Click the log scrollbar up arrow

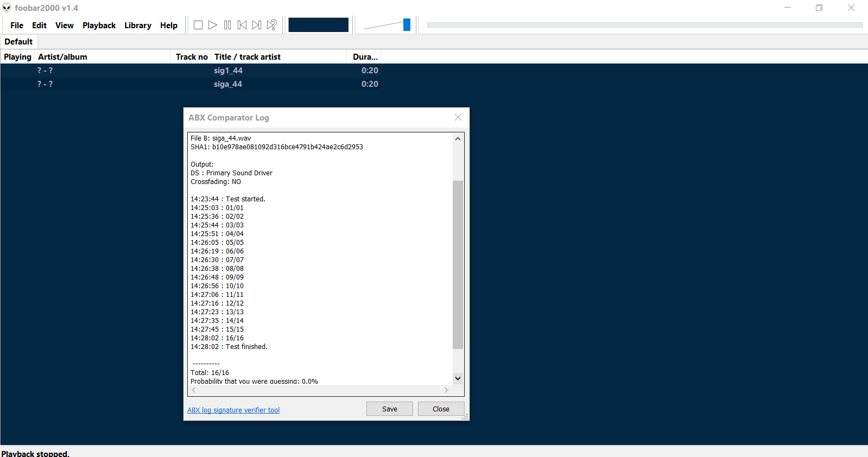pyautogui.click(x=458, y=138)
